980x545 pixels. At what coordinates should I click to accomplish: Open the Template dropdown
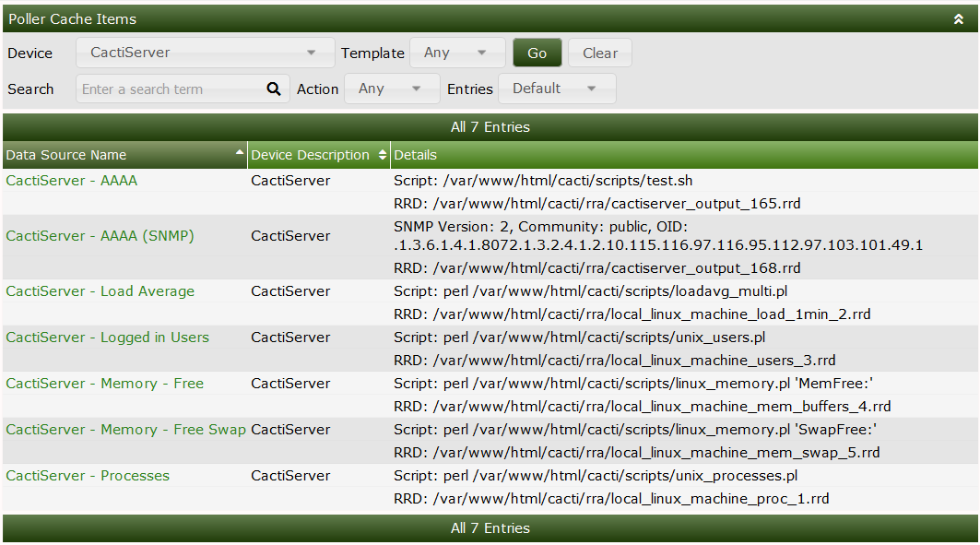pos(456,53)
